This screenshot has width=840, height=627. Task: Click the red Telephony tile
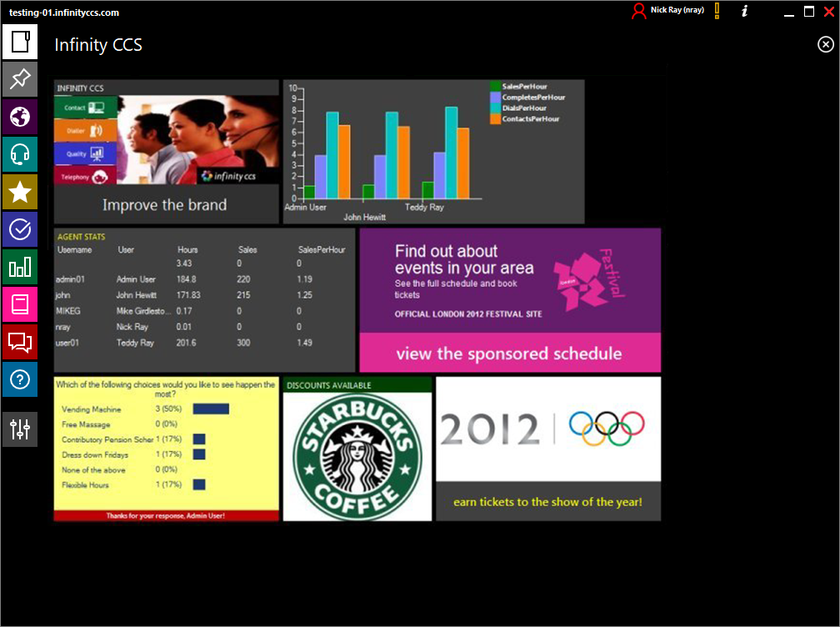pyautogui.click(x=86, y=176)
